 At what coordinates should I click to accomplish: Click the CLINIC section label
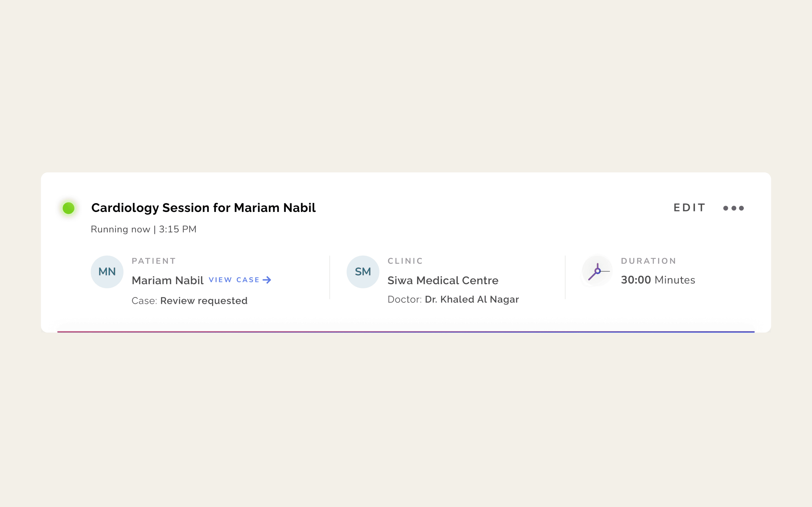(405, 261)
